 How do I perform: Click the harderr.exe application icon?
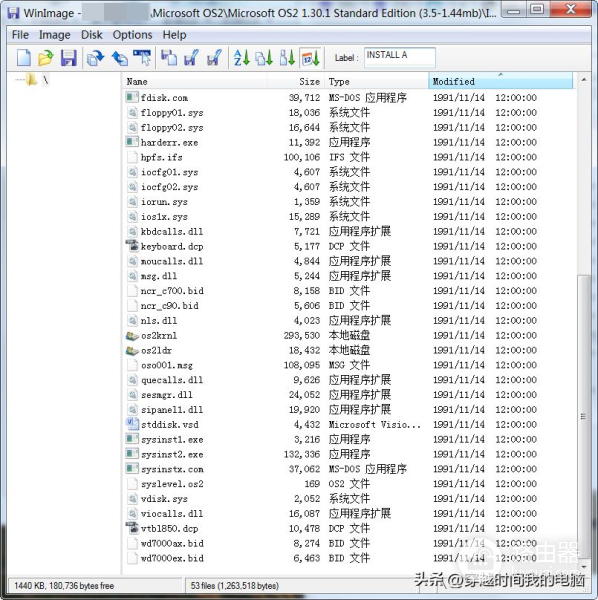coord(132,142)
